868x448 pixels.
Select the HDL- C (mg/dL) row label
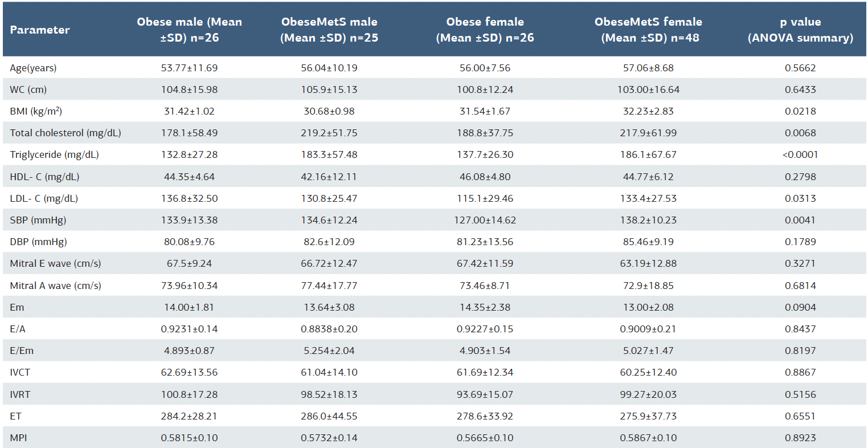coord(44,177)
